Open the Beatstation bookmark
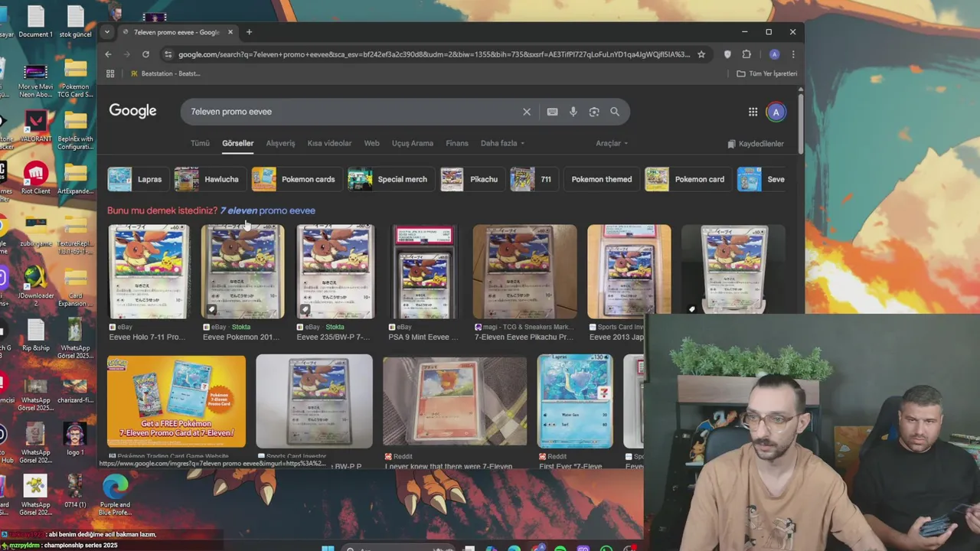 pyautogui.click(x=165, y=73)
